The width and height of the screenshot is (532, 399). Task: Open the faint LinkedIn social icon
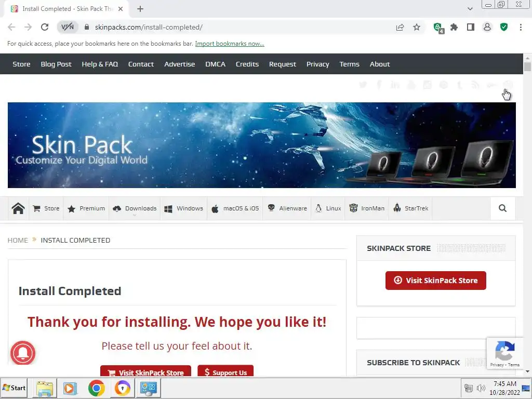pyautogui.click(x=395, y=85)
